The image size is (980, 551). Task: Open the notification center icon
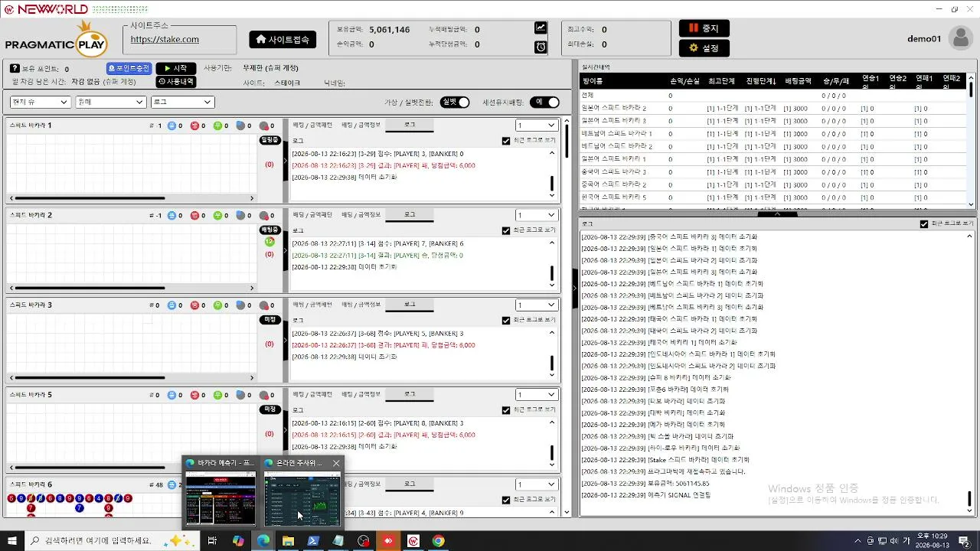pos(965,541)
